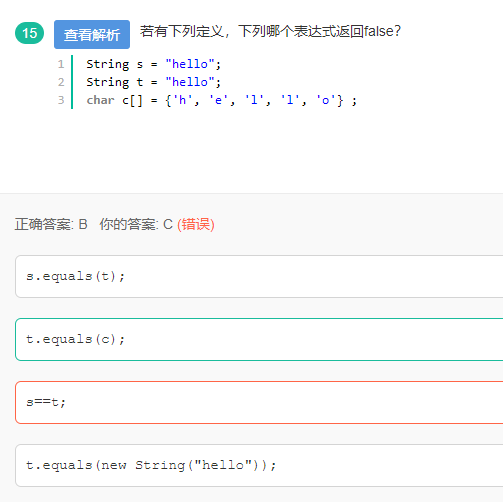Click line number 1 in code block
Screen dimensions: 503x502
(x=61, y=64)
